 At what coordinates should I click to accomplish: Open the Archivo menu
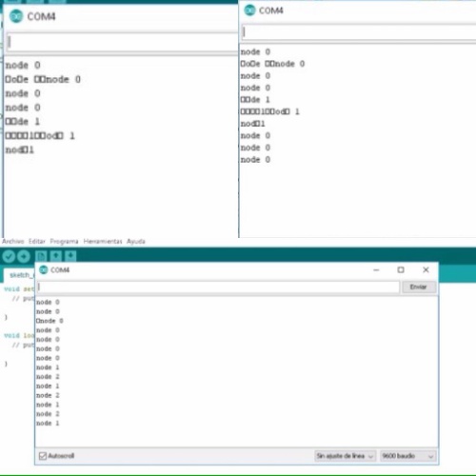13,241
